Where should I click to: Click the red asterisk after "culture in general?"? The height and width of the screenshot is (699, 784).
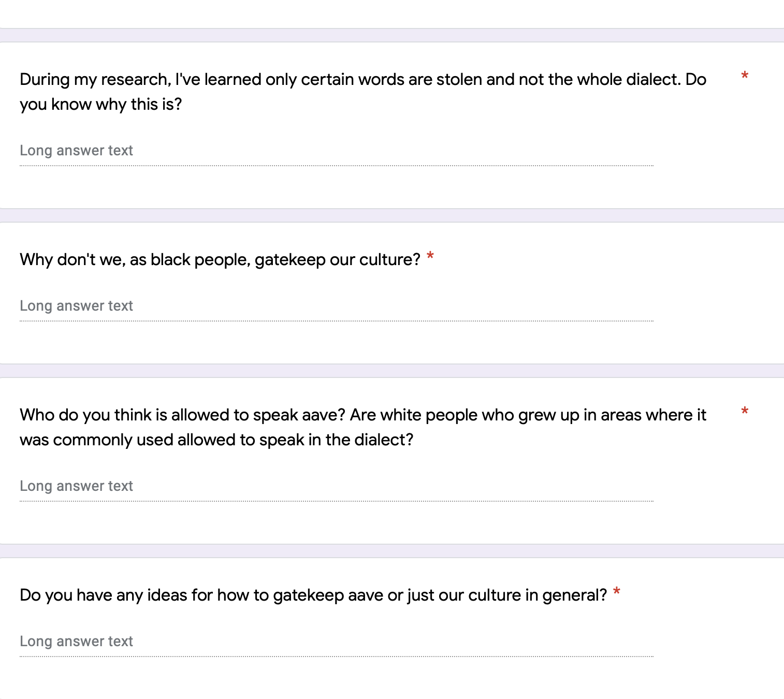tap(616, 592)
